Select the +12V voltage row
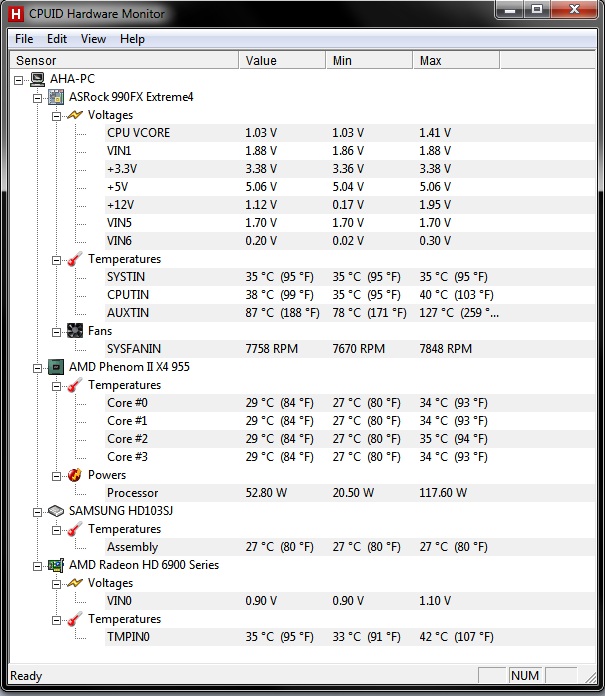Image resolution: width=605 pixels, height=696 pixels. [350, 205]
